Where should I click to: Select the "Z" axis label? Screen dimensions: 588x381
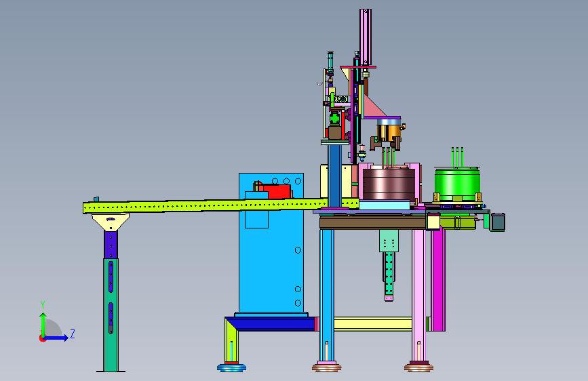click(x=73, y=334)
